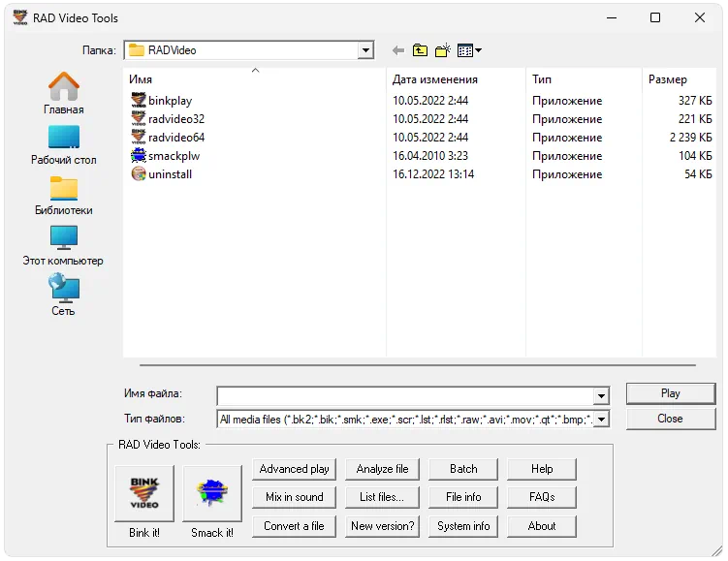Open the Главная home icon in sidebar
Screen dimensions: 728x561
(64, 86)
